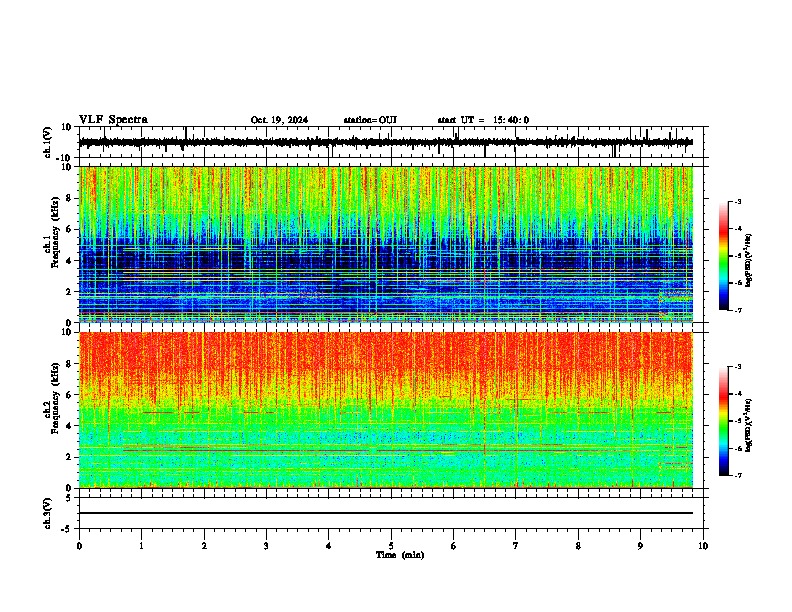Click time axis tick label "9"
The width and height of the screenshot is (792, 612).
(x=640, y=546)
